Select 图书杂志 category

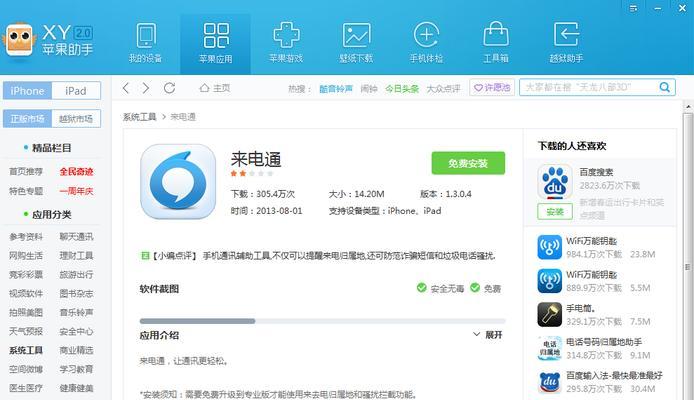pos(76,293)
